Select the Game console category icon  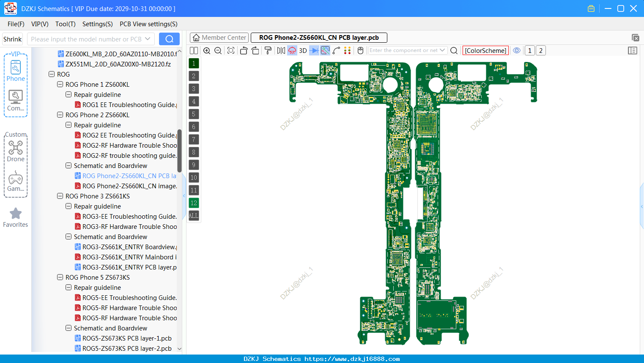tap(16, 181)
